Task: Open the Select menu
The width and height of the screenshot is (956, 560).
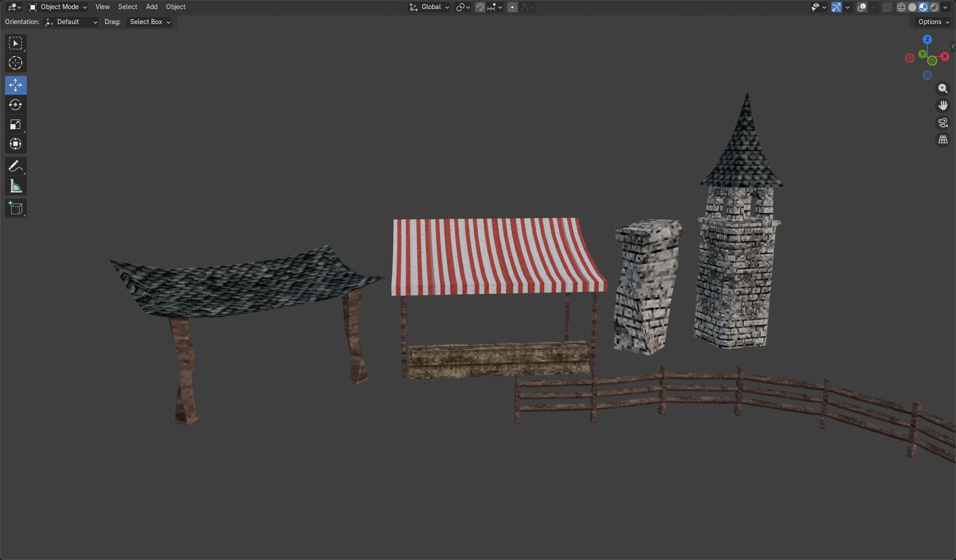Action: (x=127, y=7)
